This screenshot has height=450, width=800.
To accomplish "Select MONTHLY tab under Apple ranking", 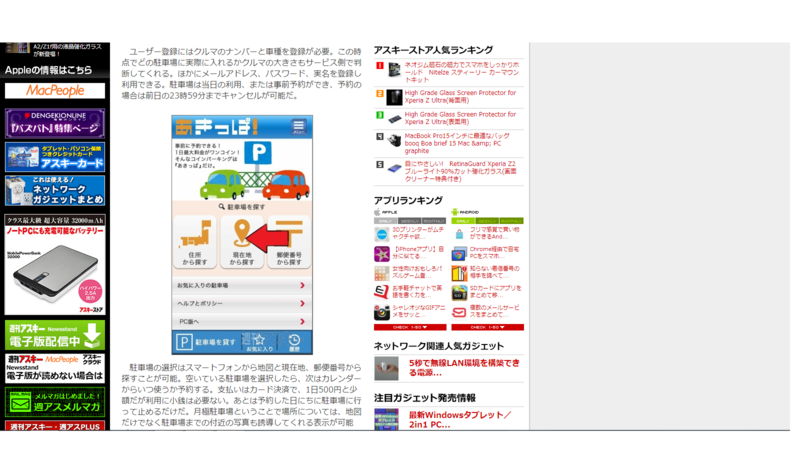I will pos(433,221).
